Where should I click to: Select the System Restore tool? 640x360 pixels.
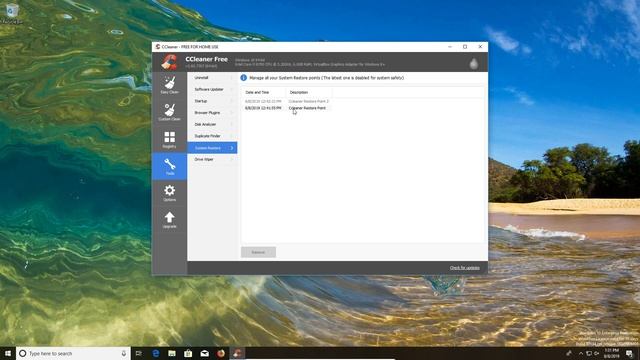[212, 148]
